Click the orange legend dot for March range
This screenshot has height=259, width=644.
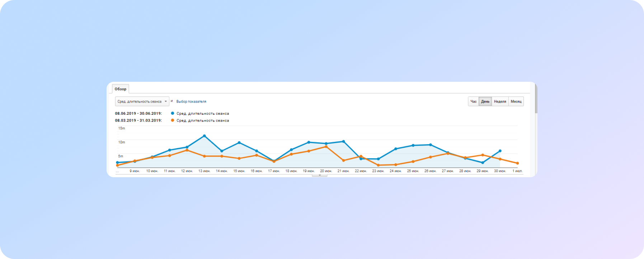[x=173, y=120]
